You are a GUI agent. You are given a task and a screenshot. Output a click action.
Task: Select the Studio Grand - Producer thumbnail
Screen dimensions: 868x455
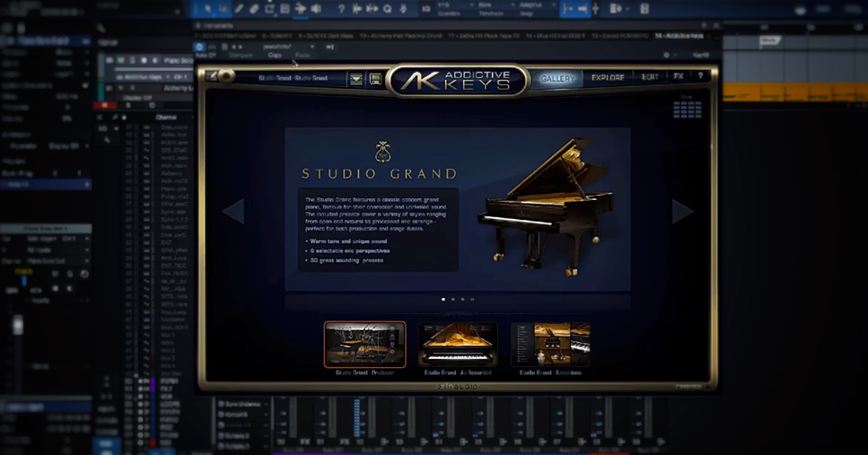point(364,345)
